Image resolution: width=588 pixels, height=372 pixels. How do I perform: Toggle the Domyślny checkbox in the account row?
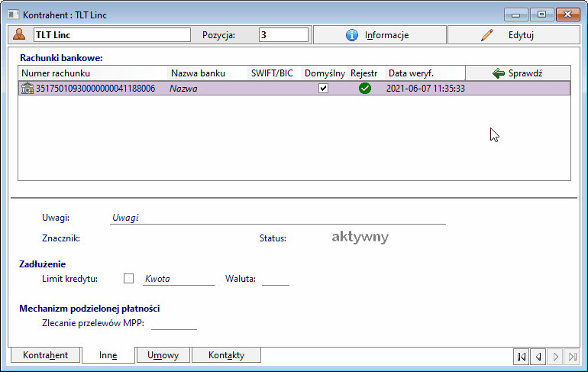[323, 89]
